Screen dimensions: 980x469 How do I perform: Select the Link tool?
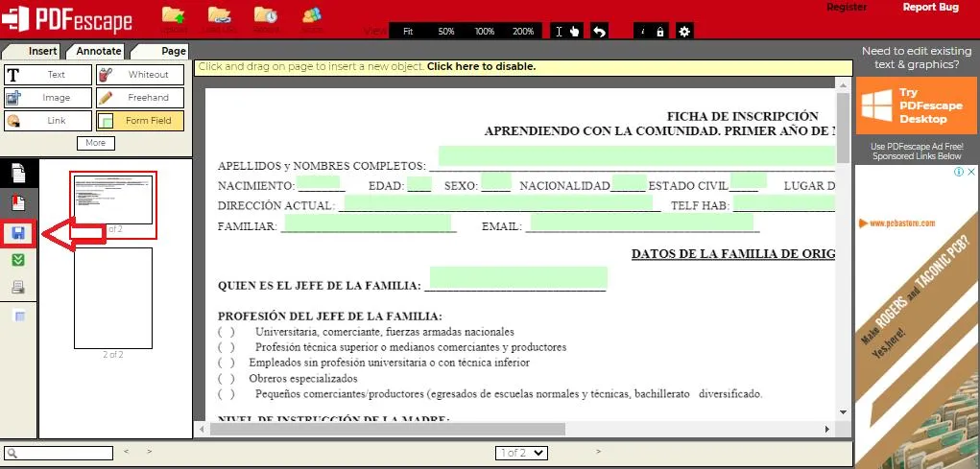point(48,121)
